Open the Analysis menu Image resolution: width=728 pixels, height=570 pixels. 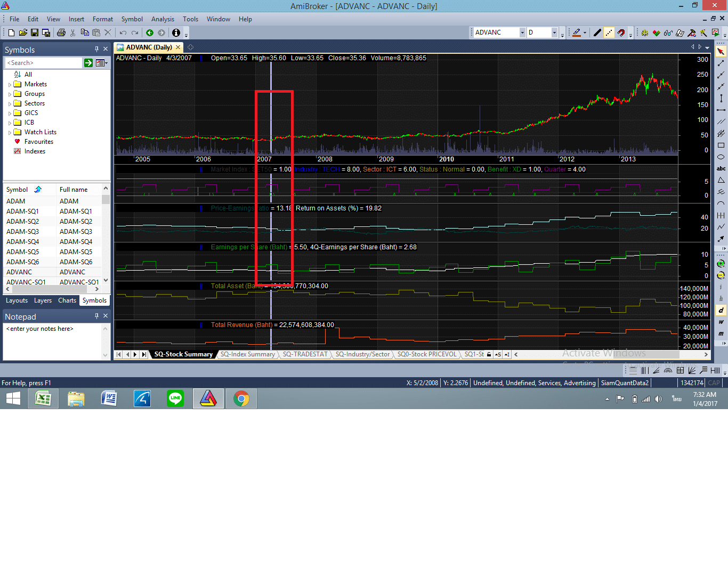pos(163,19)
